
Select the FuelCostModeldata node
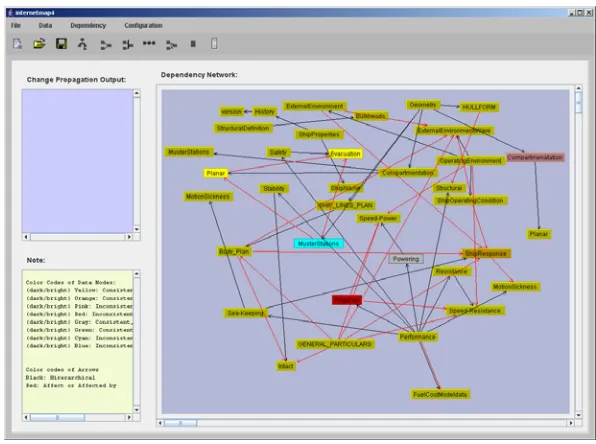coord(440,395)
